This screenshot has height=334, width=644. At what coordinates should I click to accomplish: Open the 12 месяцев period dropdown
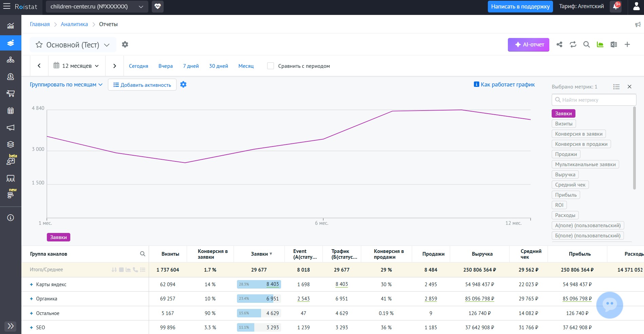point(76,66)
